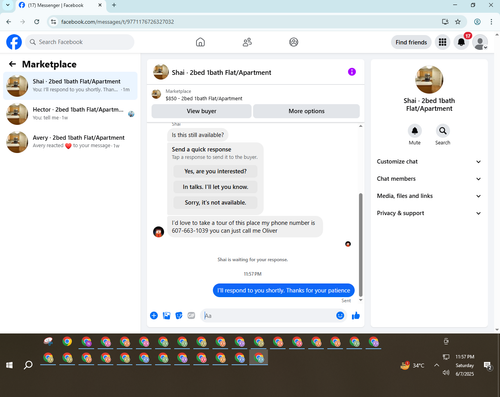The width and height of the screenshot is (500, 397).
Task: Open the $850 Marketplace listing link
Action: 204,98
